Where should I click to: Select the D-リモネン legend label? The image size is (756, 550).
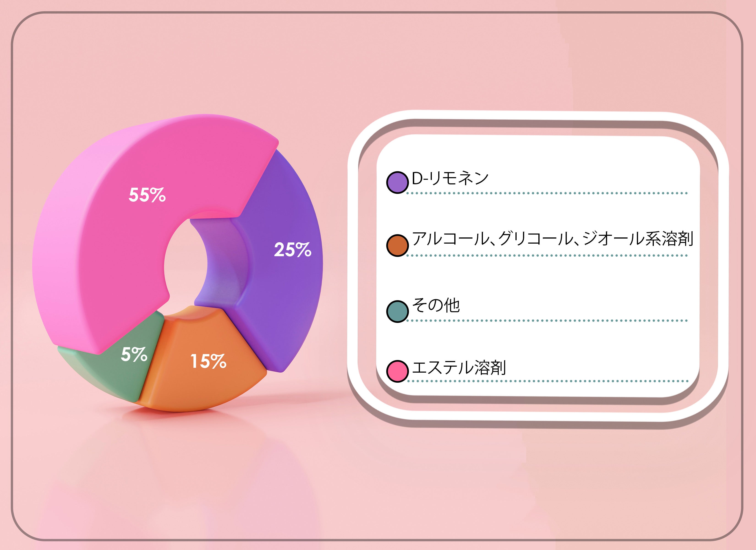pos(450,178)
